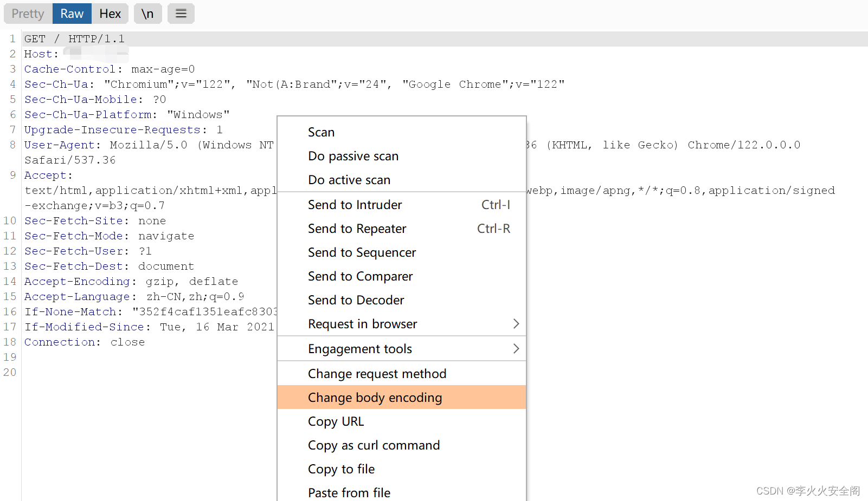Screen dimensions: 868x501
Task: Expand the Request in browser arrow
Action: tap(516, 324)
